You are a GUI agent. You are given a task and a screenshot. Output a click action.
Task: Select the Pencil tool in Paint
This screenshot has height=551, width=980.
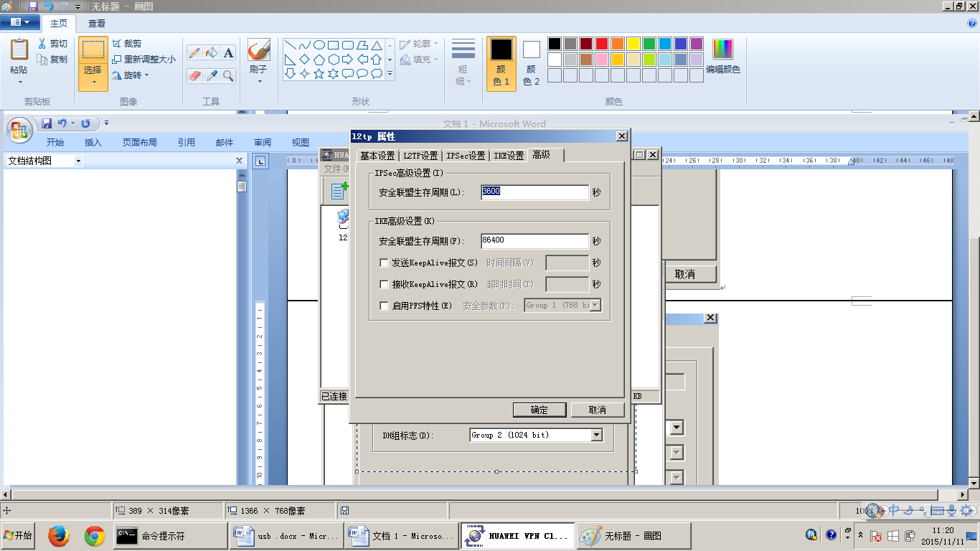[x=194, y=53]
